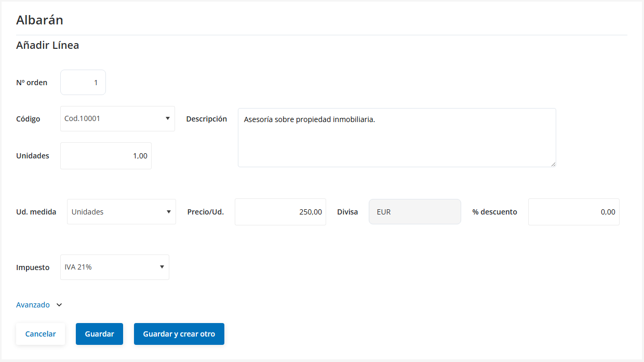Expand the chevron next to Avanzado
This screenshot has width=644, height=362.
pyautogui.click(x=59, y=305)
